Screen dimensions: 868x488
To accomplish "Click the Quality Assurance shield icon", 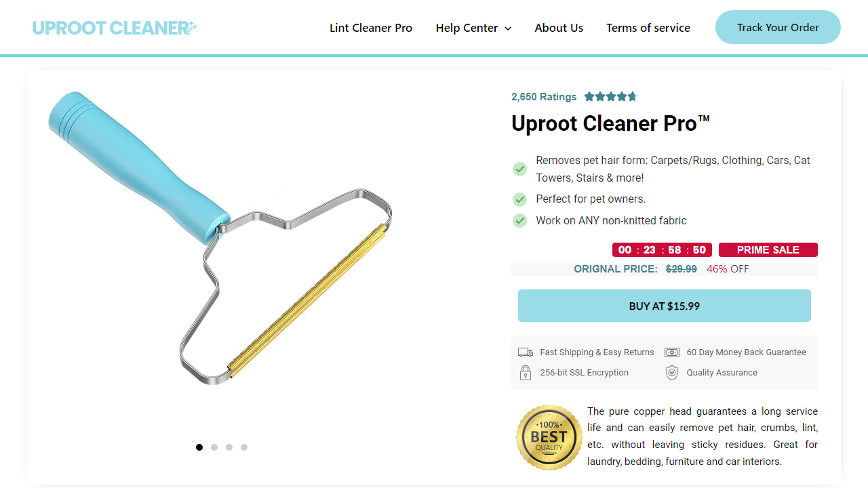I will click(x=672, y=372).
